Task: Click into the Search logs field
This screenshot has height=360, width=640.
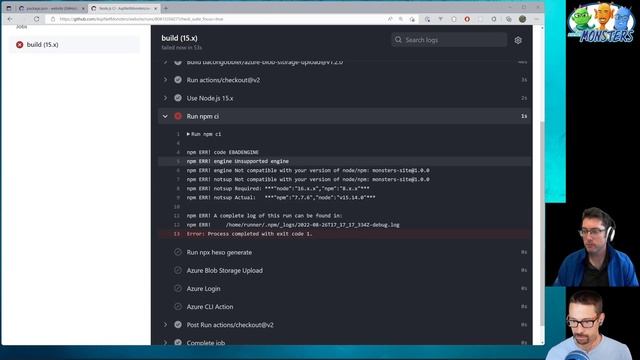Action: 449,40
